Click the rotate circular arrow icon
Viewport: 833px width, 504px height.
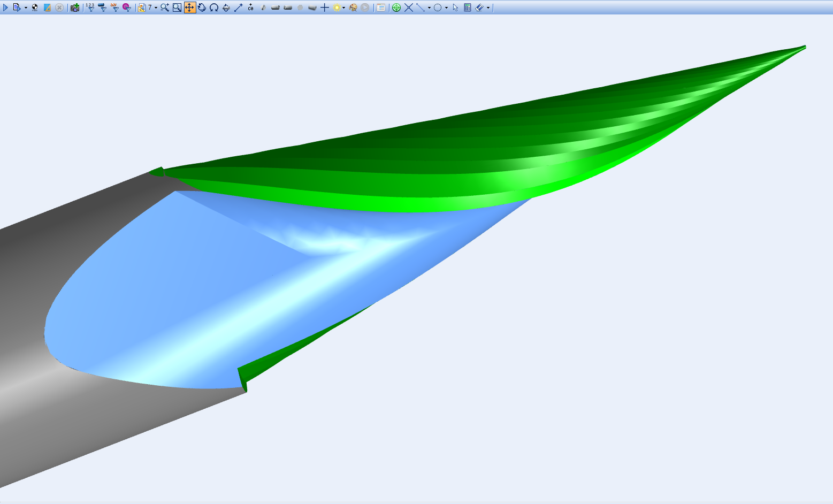(202, 7)
